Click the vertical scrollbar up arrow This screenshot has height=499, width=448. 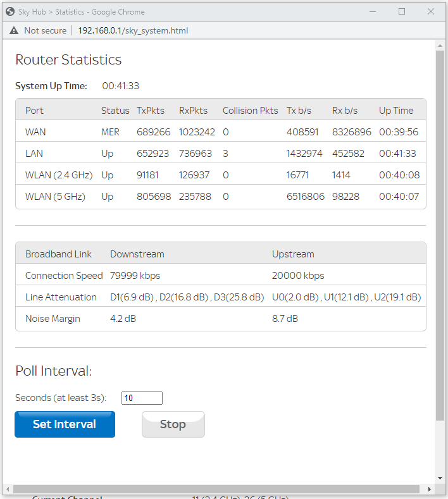pos(440,45)
